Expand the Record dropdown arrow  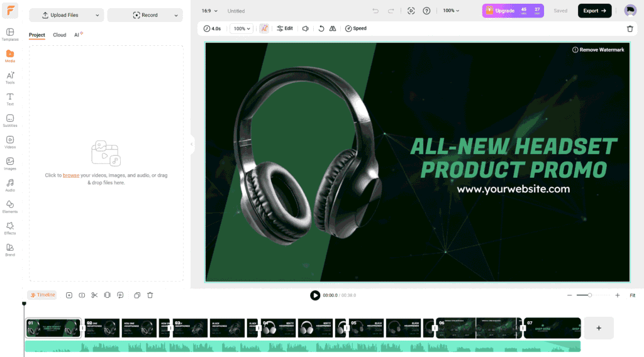(176, 15)
